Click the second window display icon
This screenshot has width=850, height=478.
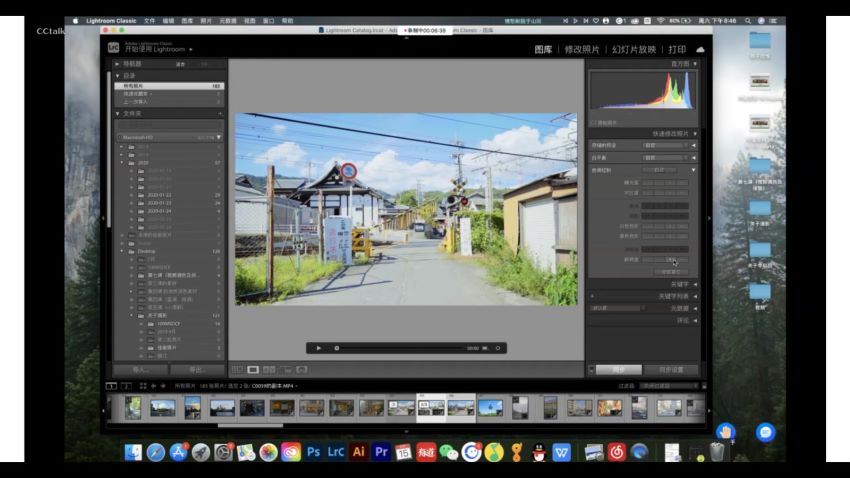pos(126,386)
